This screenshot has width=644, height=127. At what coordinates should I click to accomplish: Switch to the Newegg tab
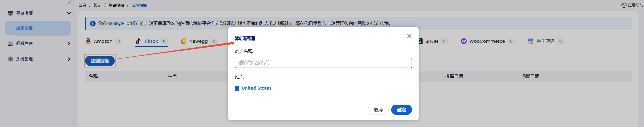point(199,41)
